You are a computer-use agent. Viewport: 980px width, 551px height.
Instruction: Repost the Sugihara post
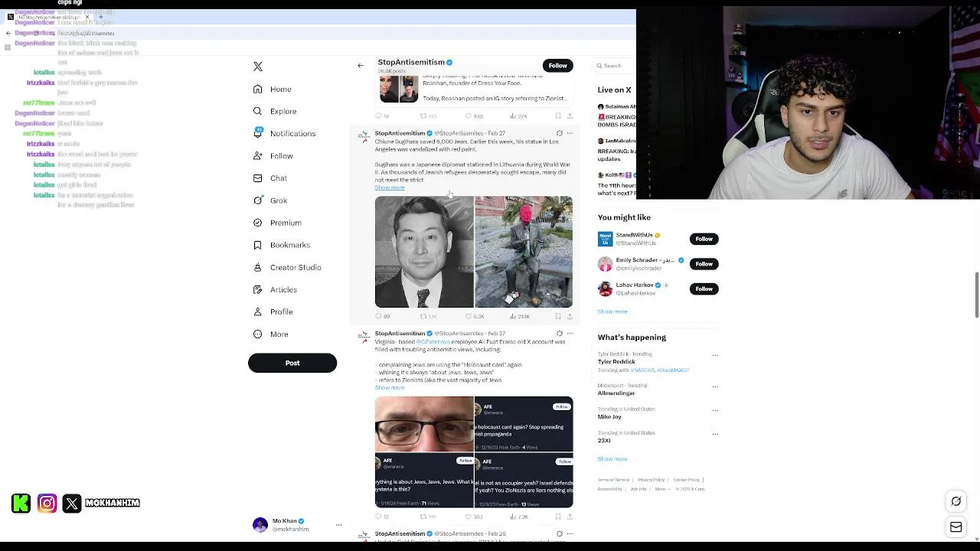click(x=428, y=316)
